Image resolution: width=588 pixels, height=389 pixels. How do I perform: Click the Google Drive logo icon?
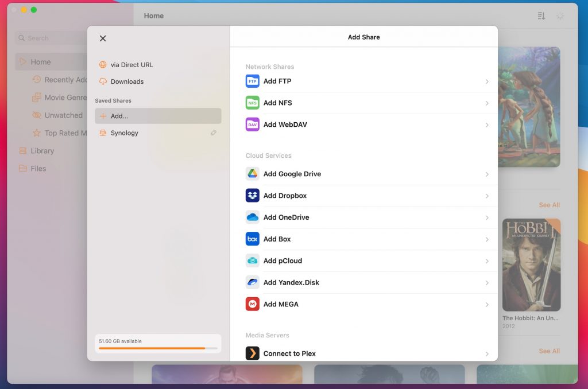tap(253, 174)
